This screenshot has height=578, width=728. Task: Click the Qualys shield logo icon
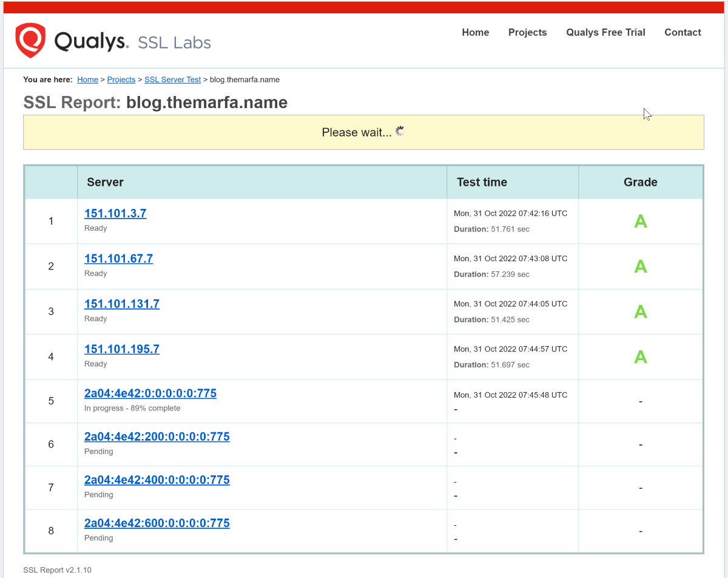(x=30, y=41)
